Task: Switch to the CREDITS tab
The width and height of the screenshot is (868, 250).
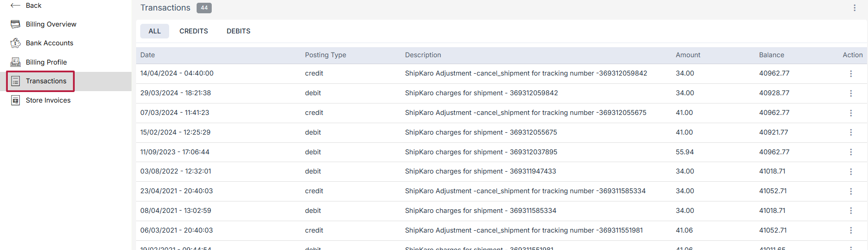Action: point(193,31)
